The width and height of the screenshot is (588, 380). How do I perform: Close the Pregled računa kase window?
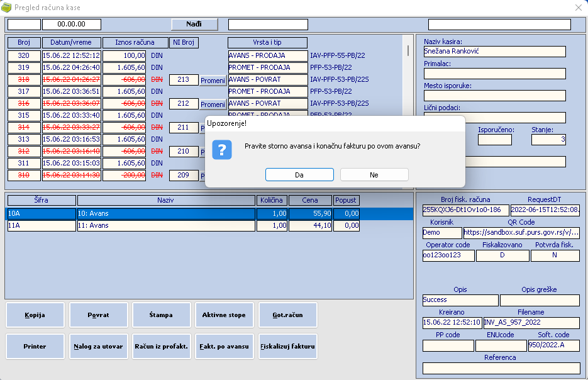coord(578,8)
